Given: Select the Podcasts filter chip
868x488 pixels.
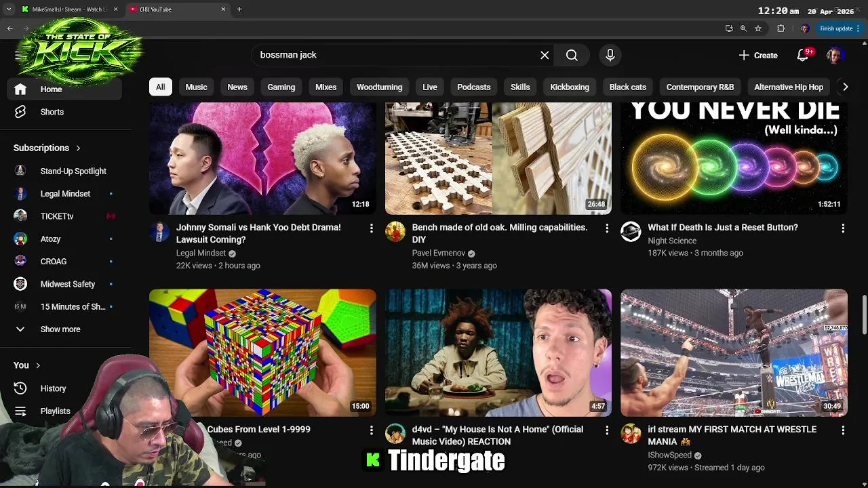Looking at the screenshot, I should click(474, 87).
